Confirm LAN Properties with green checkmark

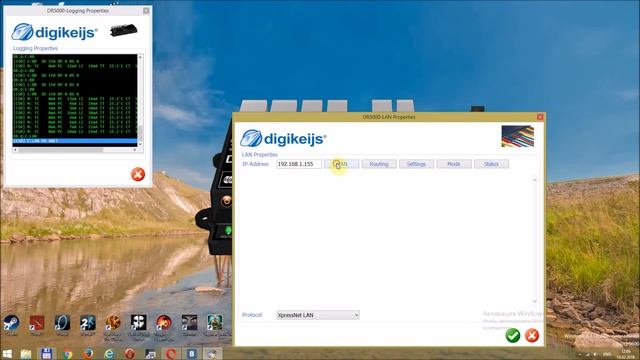point(513,336)
